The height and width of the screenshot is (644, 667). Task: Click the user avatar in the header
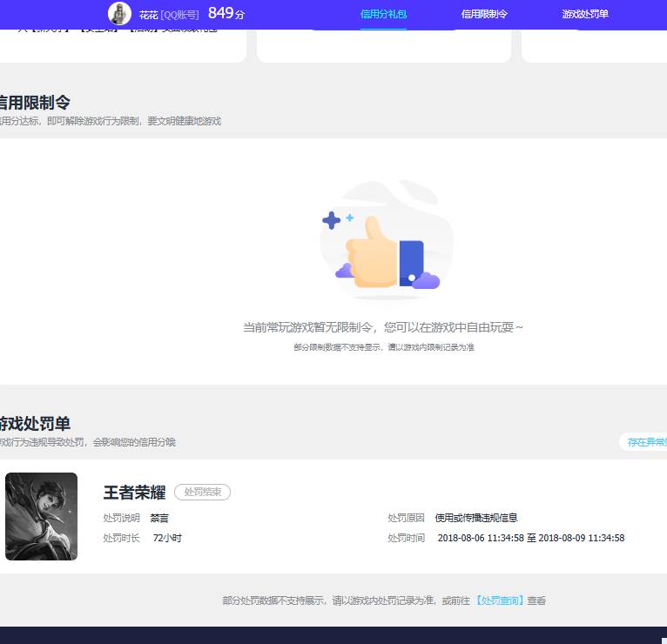tap(119, 14)
